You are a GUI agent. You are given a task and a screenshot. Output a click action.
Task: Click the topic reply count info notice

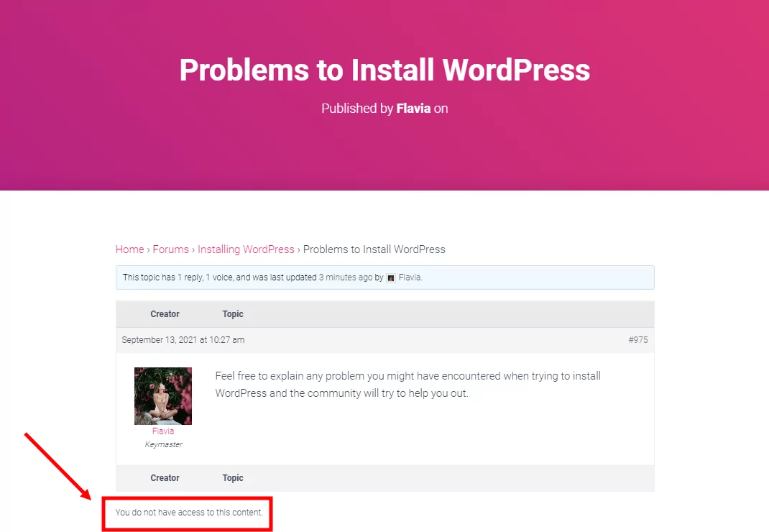(x=385, y=278)
